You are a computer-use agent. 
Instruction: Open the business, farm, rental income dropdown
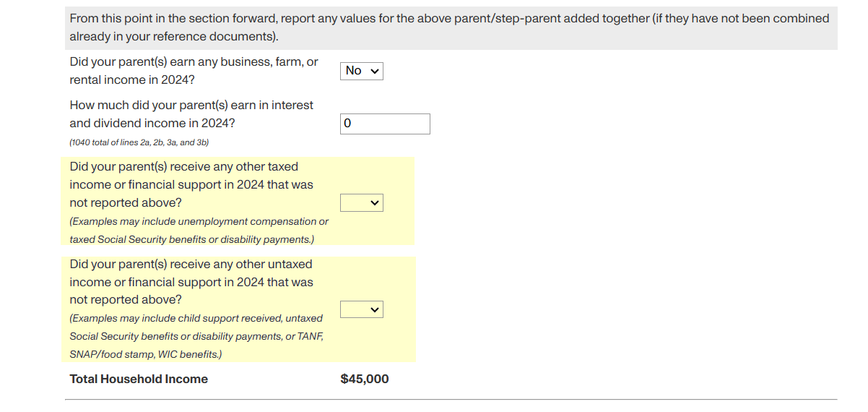[361, 71]
